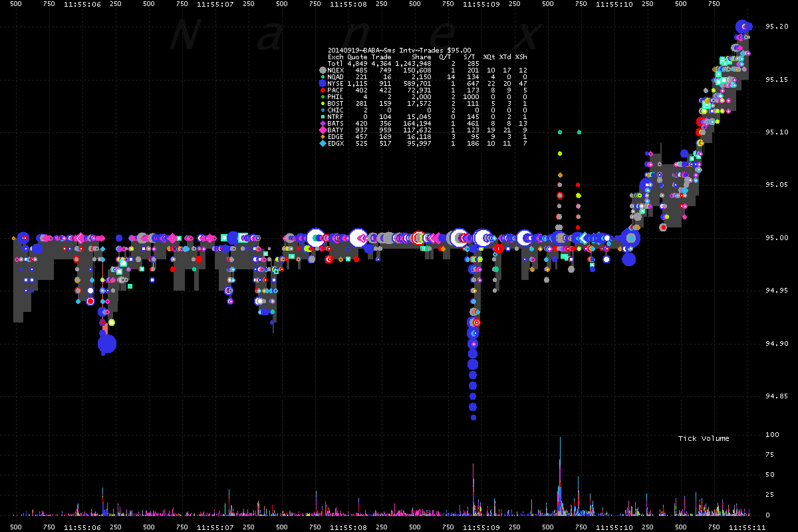Click the 'BATY' exchange name

point(336,130)
